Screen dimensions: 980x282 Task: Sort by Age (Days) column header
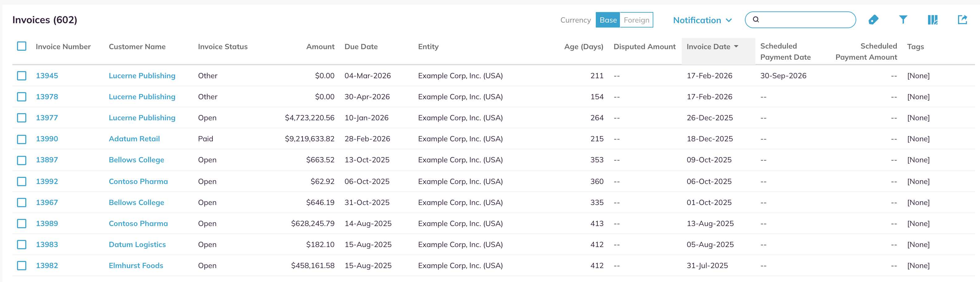(x=584, y=46)
